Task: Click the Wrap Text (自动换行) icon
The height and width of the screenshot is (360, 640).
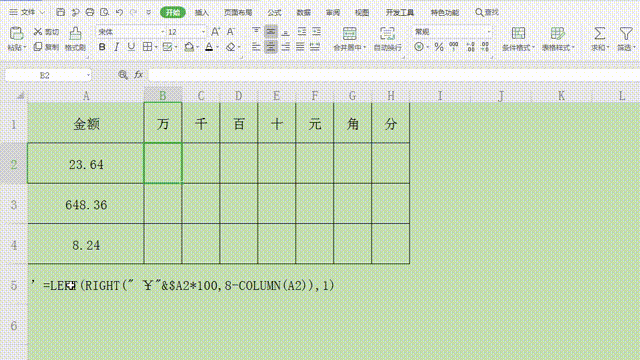Action: click(x=387, y=33)
